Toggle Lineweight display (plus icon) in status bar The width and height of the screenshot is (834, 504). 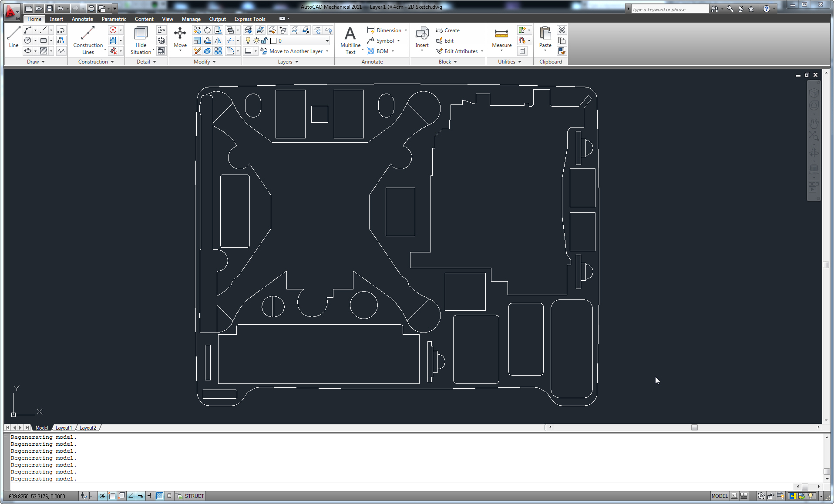pos(150,496)
